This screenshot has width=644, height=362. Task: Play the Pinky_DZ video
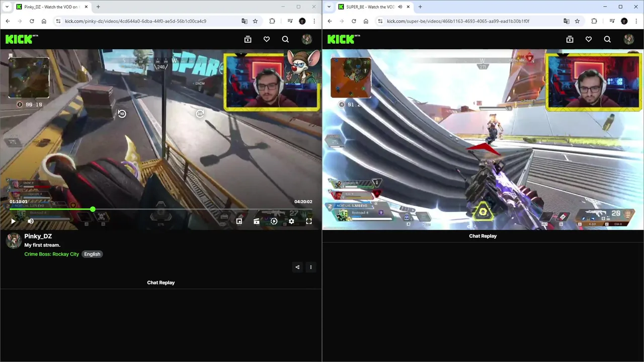click(13, 221)
